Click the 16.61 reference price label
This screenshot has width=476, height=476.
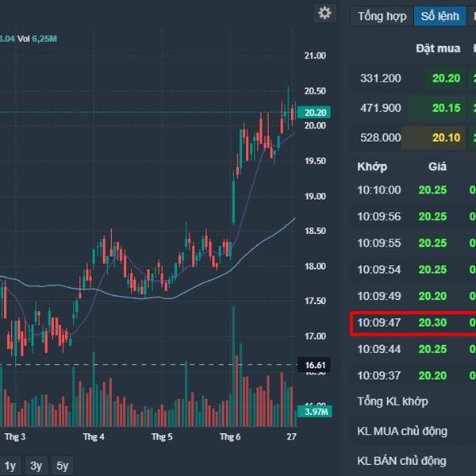[314, 365]
